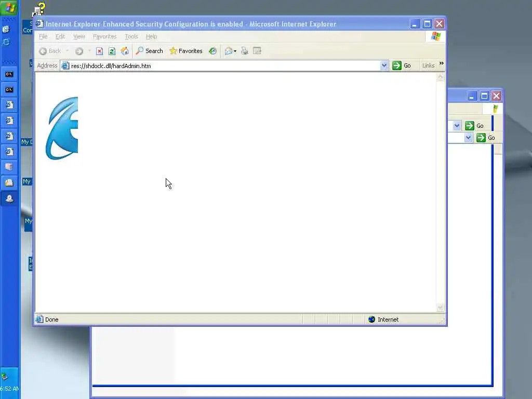This screenshot has height=399, width=532.
Task: Click the active messenger-figure taskbar button
Action: (x=9, y=198)
